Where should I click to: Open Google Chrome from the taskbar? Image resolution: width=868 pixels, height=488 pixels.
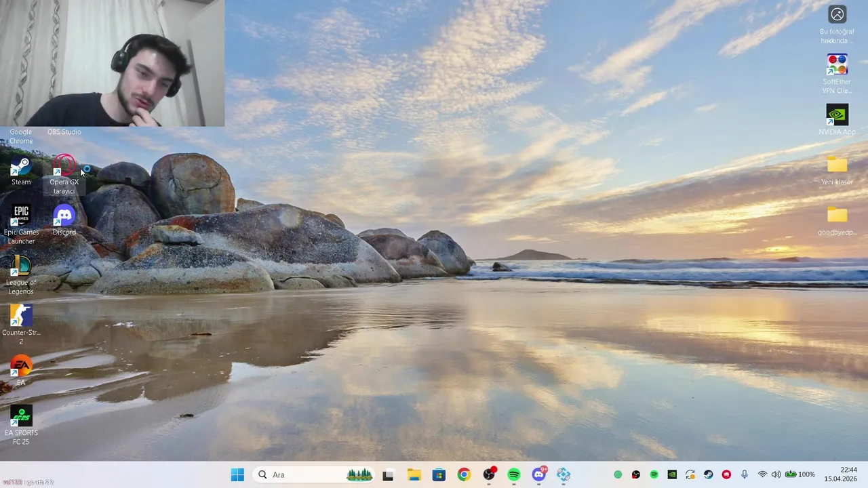(464, 474)
